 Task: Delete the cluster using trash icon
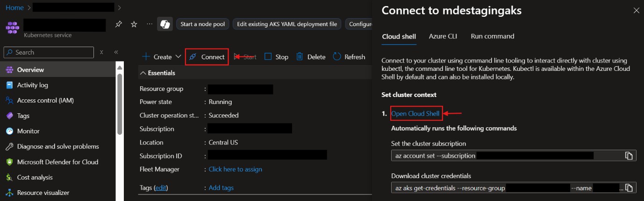tap(300, 57)
